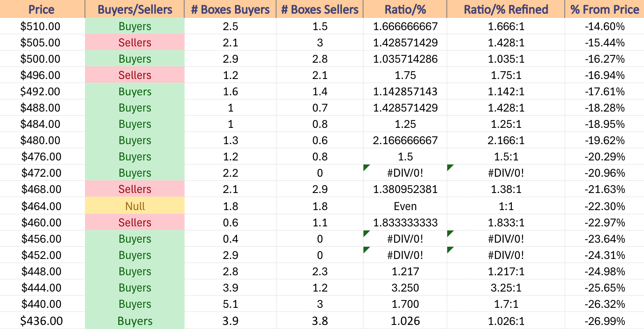Select Buyers cell in $440.00 row

pos(135,304)
